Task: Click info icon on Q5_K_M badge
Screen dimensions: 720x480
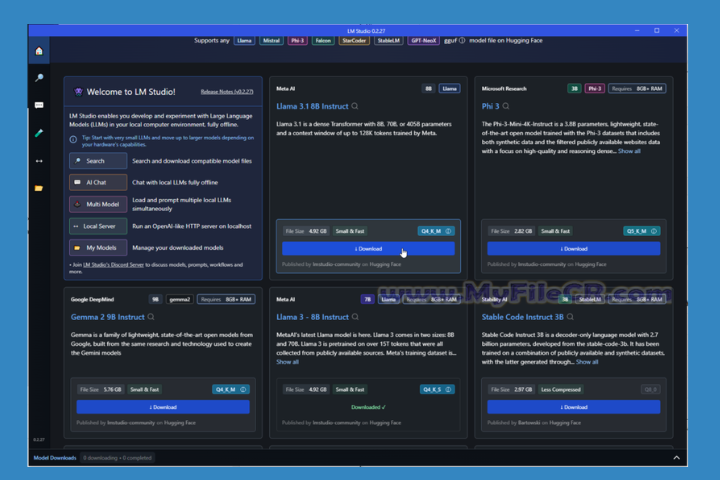Action: point(654,231)
